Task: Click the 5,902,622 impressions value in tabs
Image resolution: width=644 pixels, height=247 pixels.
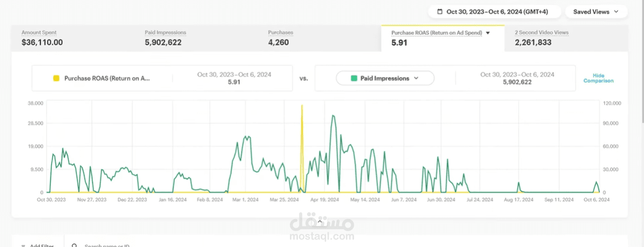Action: click(x=163, y=42)
